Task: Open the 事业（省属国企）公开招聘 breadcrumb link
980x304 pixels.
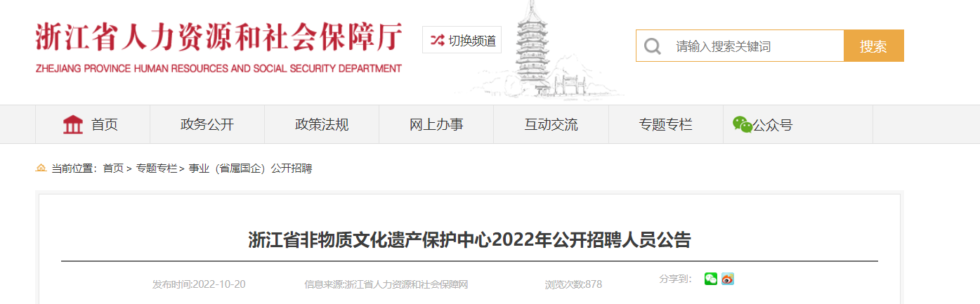Action: tap(250, 168)
